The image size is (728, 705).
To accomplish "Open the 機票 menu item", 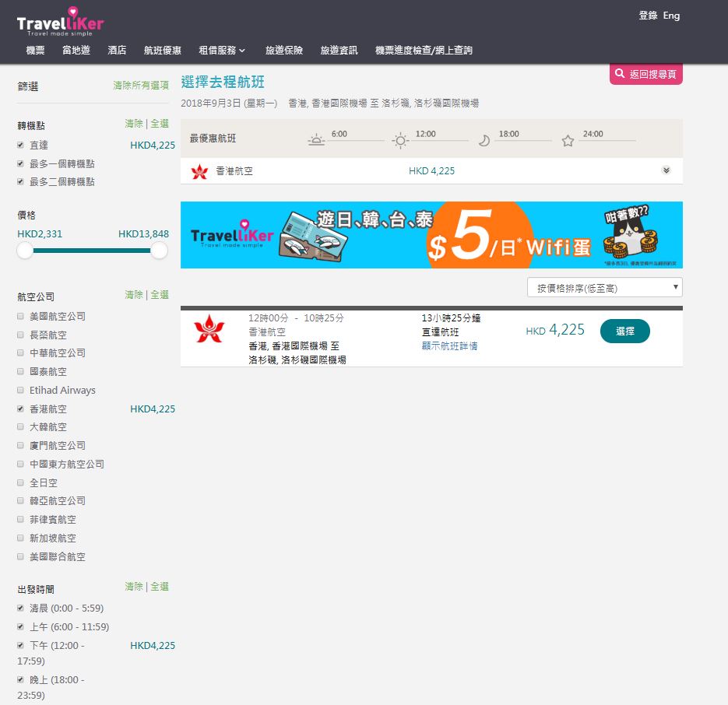I will click(x=35, y=50).
